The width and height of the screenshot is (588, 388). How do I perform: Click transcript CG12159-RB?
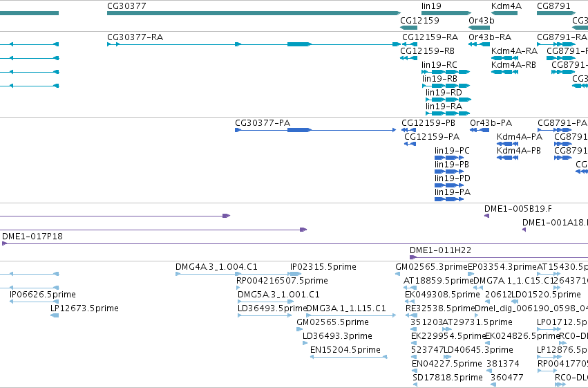[x=427, y=50]
